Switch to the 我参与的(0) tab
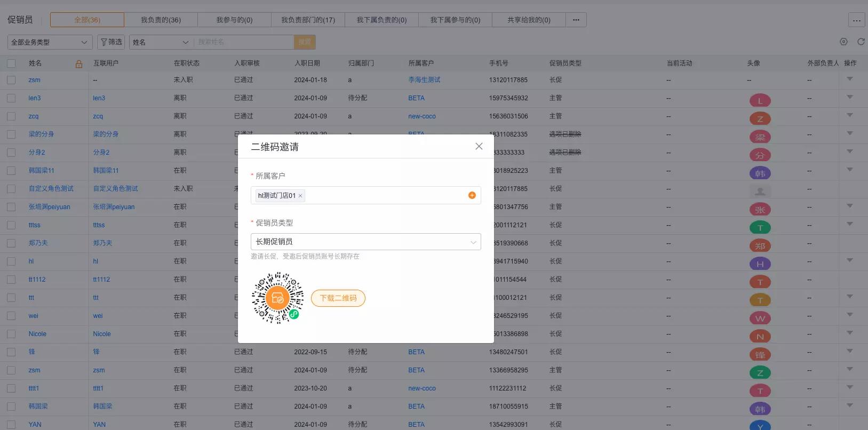868x430 pixels. pyautogui.click(x=234, y=20)
